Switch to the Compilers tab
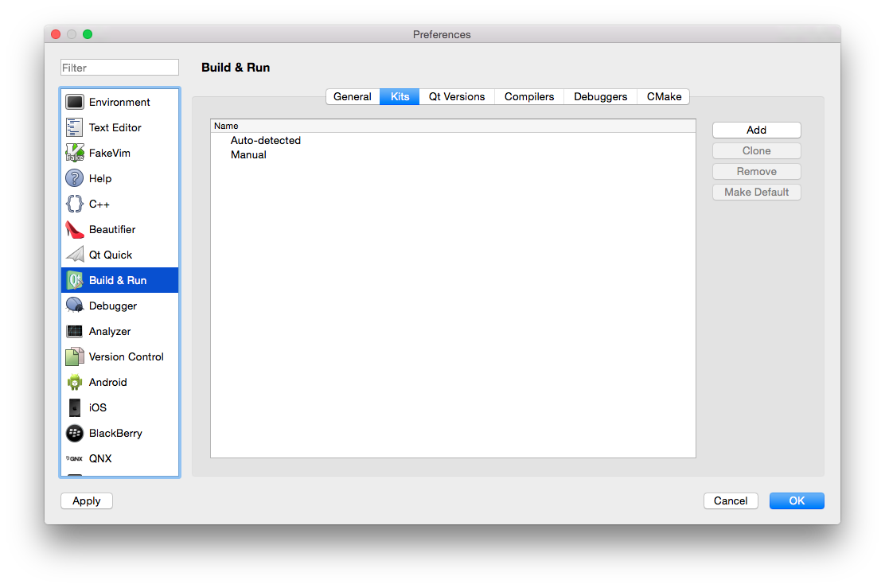This screenshot has width=885, height=588. coord(529,96)
